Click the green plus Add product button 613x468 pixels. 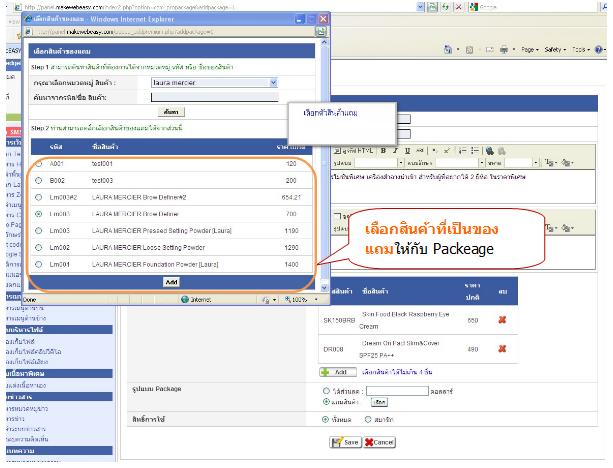pos(338,372)
